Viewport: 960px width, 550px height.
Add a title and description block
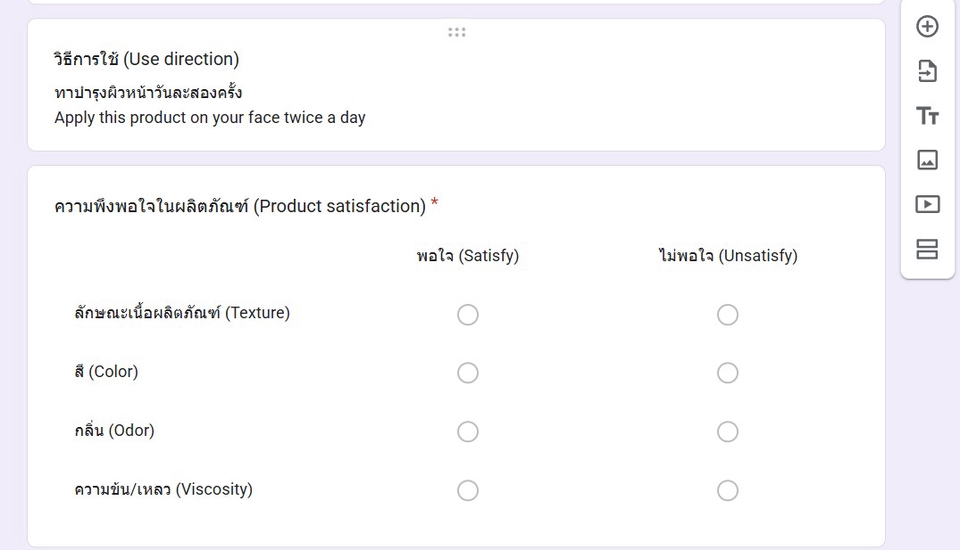point(927,116)
